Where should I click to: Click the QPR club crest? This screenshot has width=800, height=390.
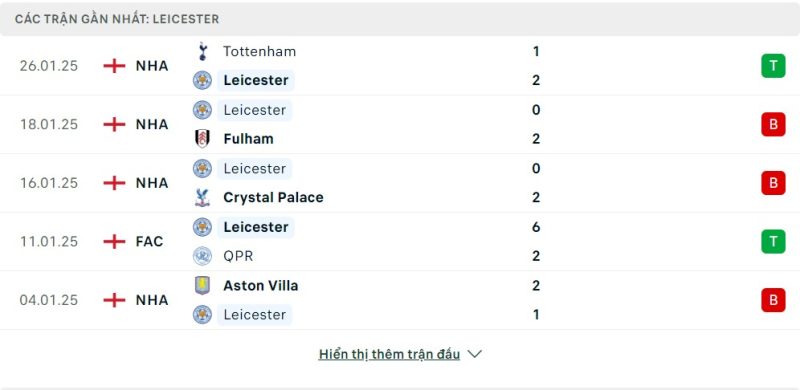(203, 256)
